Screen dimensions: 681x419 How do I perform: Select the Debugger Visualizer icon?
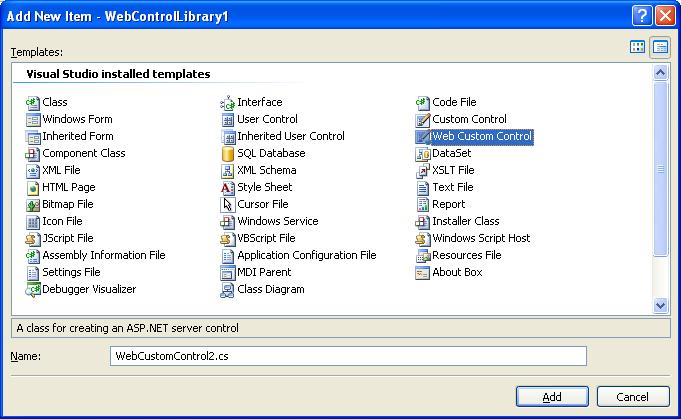[33, 290]
